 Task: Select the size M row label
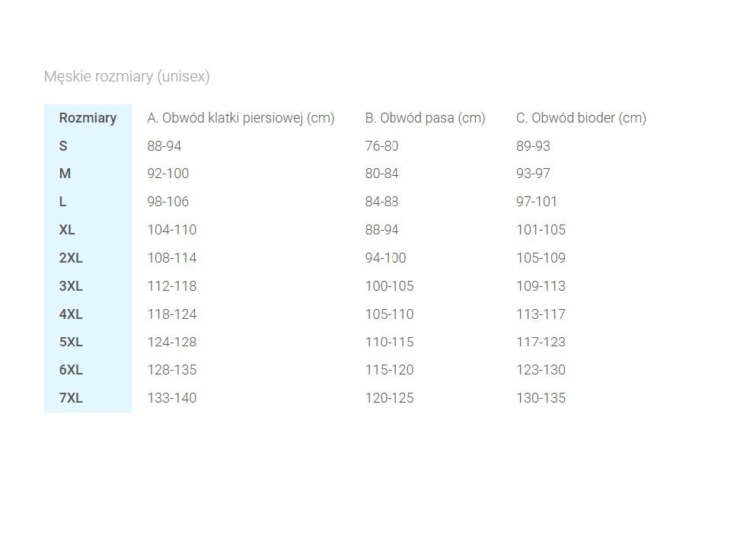click(x=65, y=173)
